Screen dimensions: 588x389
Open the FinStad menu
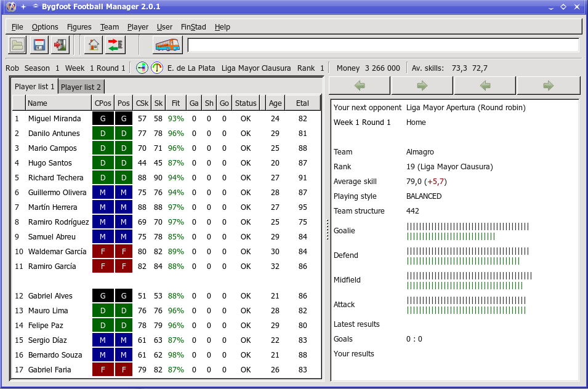pos(193,27)
